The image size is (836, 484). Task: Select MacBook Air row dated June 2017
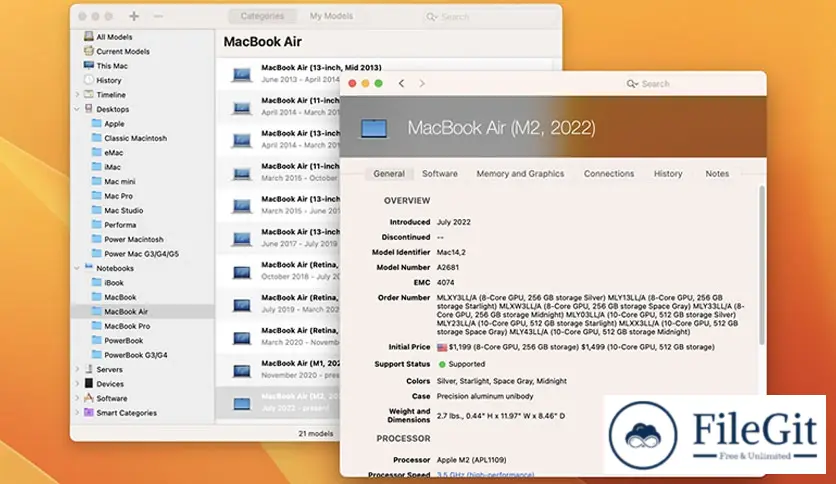click(x=278, y=238)
